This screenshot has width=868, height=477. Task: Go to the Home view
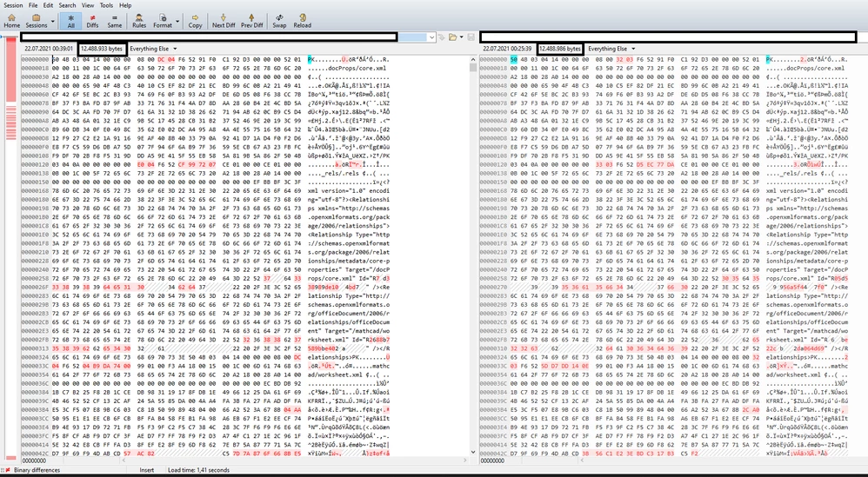(11, 21)
